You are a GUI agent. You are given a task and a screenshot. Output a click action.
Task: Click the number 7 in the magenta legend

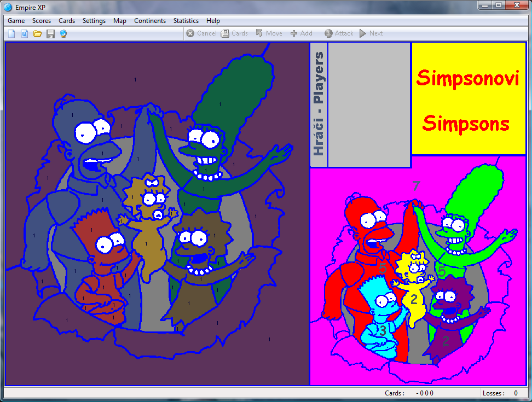click(417, 186)
